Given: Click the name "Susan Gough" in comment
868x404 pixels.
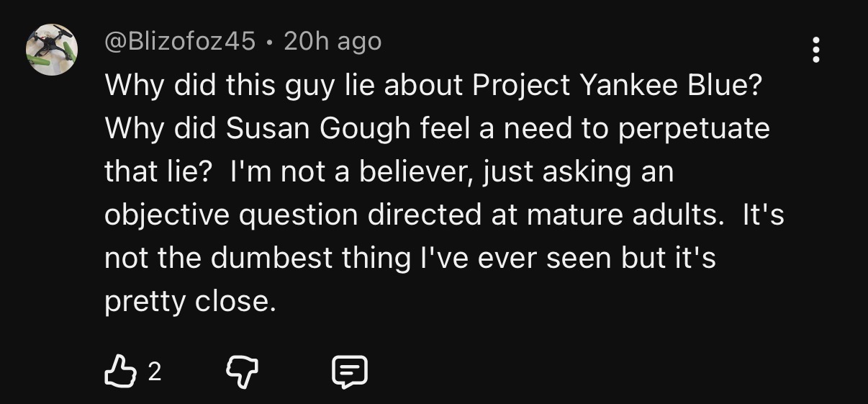Looking at the screenshot, I should point(318,129).
